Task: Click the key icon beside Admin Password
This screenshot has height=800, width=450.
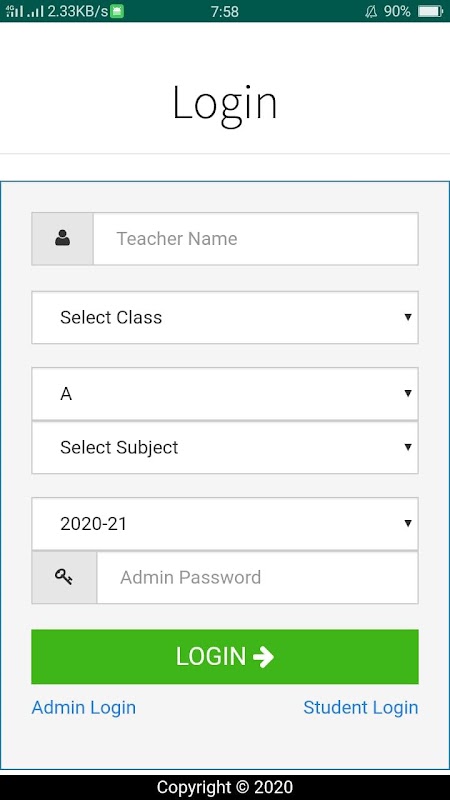Action: pos(64,577)
